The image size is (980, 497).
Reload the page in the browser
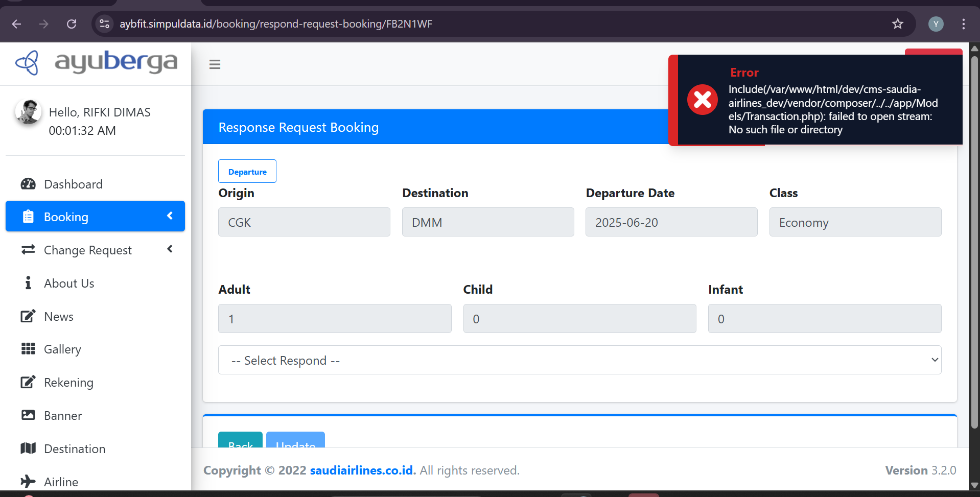pos(72,24)
